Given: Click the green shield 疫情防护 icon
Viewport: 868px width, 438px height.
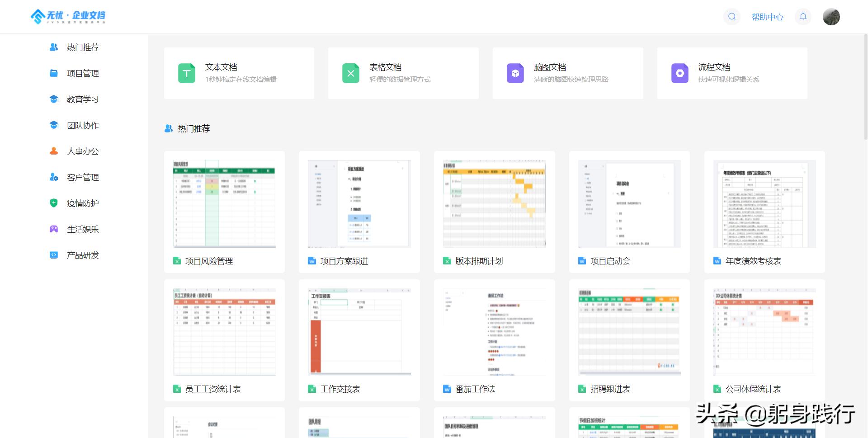Looking at the screenshot, I should (x=54, y=203).
